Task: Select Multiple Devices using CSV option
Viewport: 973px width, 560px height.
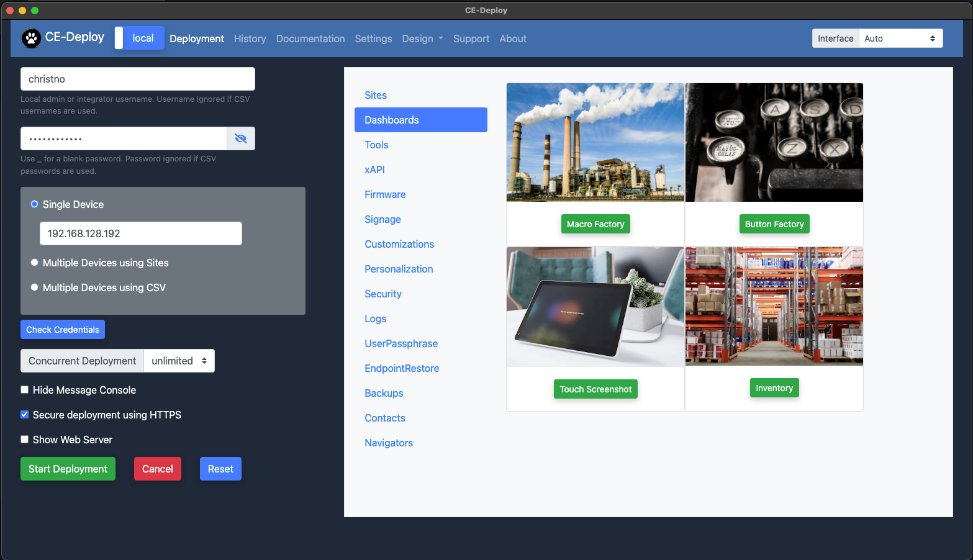Action: tap(35, 287)
